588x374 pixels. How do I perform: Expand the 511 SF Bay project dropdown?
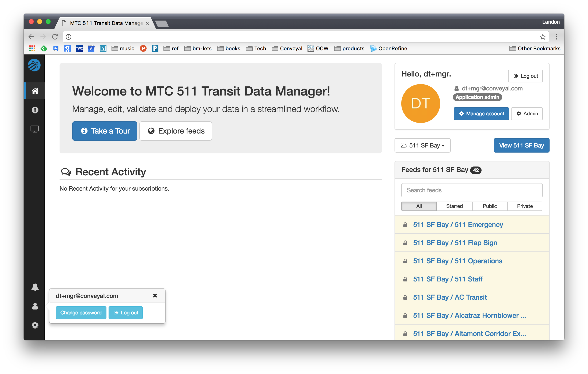click(x=422, y=145)
